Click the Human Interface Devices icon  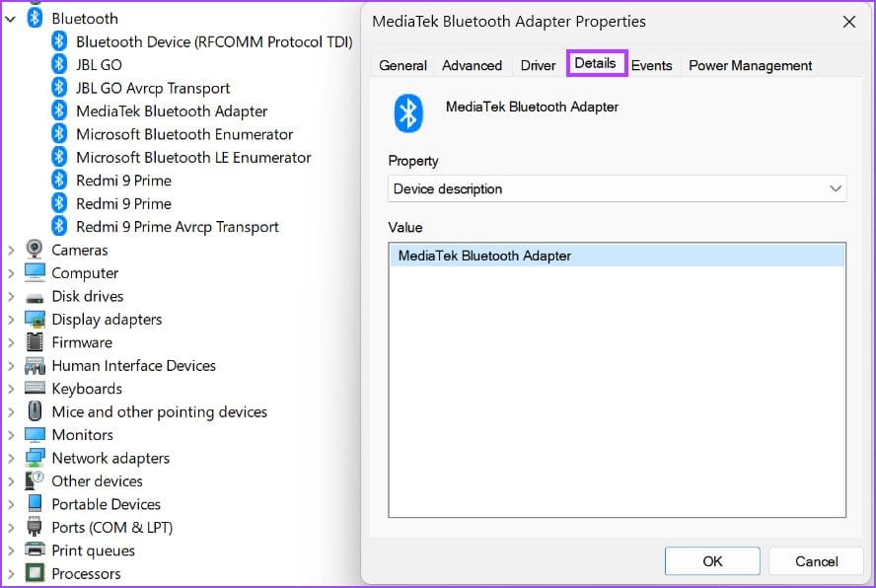[x=35, y=366]
